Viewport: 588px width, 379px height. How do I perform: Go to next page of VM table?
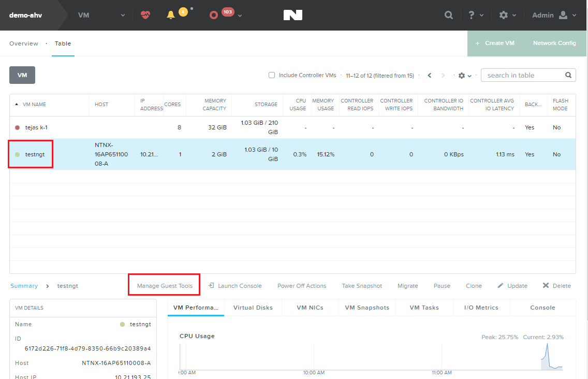[x=443, y=76]
